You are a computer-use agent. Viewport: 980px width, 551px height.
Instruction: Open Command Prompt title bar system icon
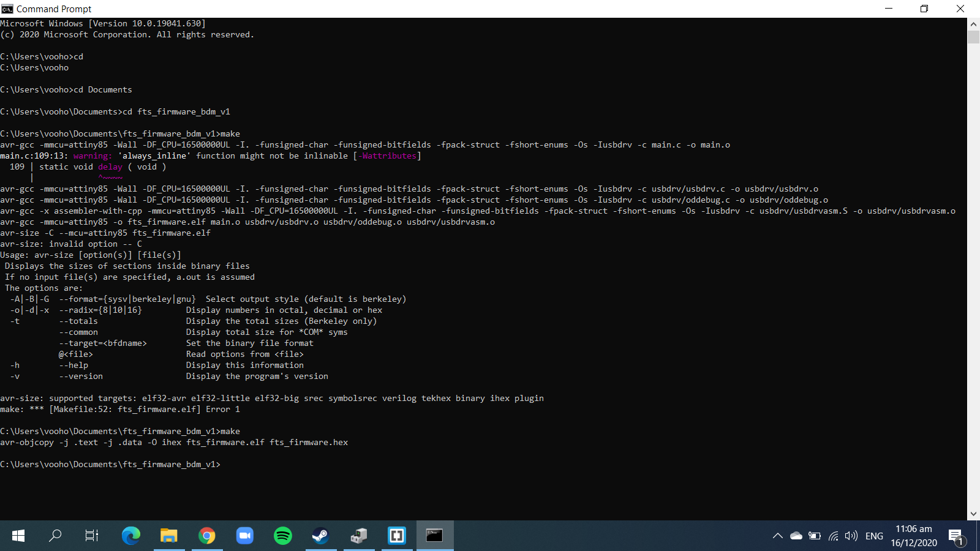7,9
